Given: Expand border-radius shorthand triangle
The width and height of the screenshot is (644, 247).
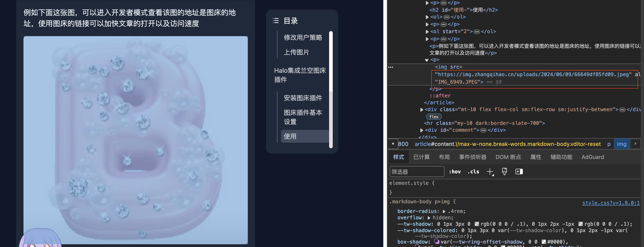Looking at the screenshot, I should click(x=444, y=212).
